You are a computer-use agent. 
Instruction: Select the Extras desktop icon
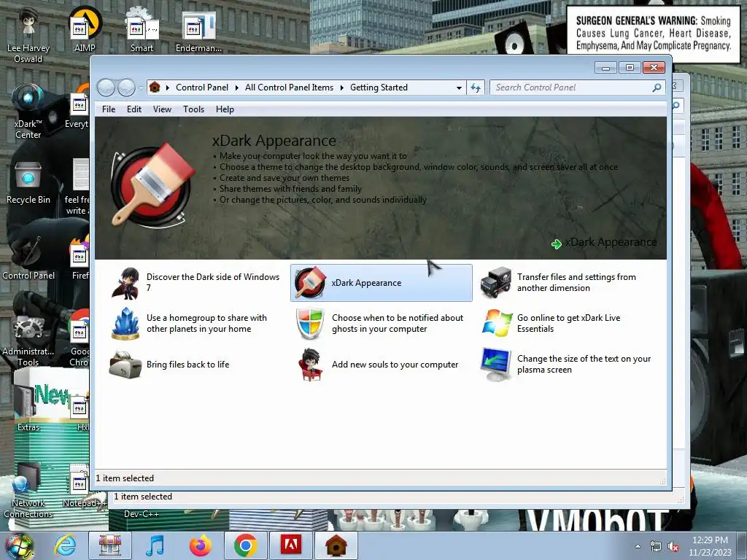point(28,407)
